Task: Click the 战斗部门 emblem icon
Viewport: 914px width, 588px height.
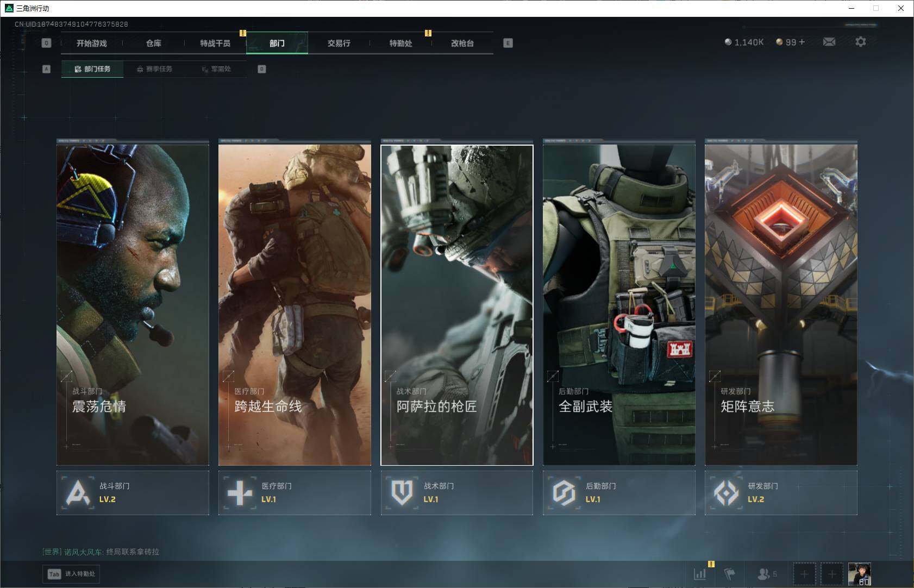Action: [78, 492]
